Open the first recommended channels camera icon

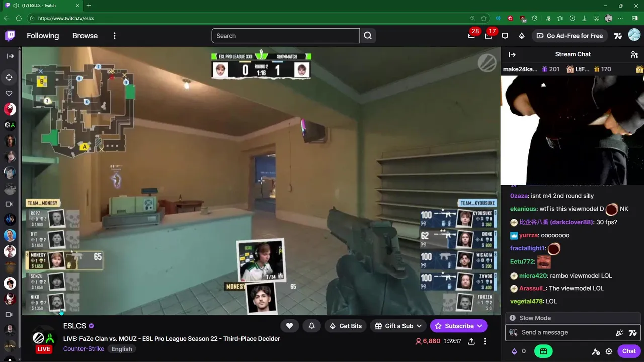click(x=9, y=204)
